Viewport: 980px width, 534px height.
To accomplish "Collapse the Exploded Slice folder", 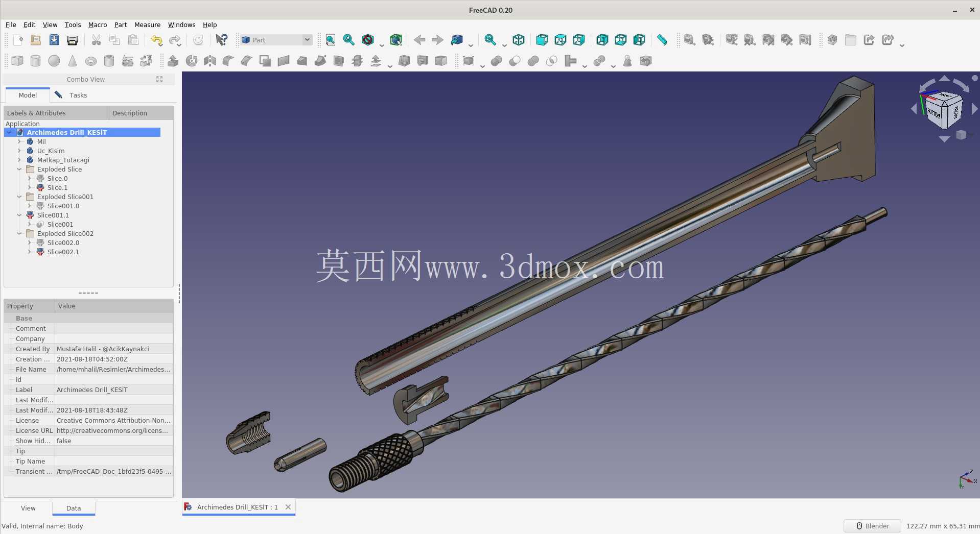I will point(19,169).
